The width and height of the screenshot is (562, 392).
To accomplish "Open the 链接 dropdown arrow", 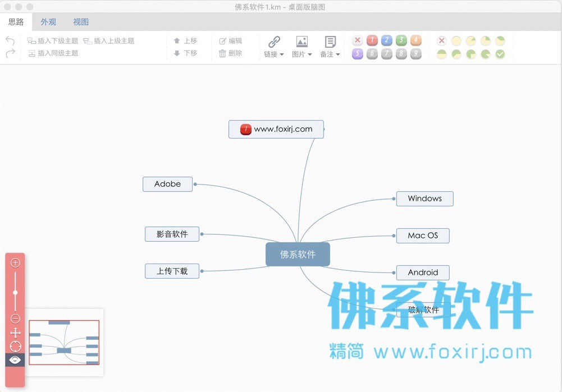I will 282,54.
